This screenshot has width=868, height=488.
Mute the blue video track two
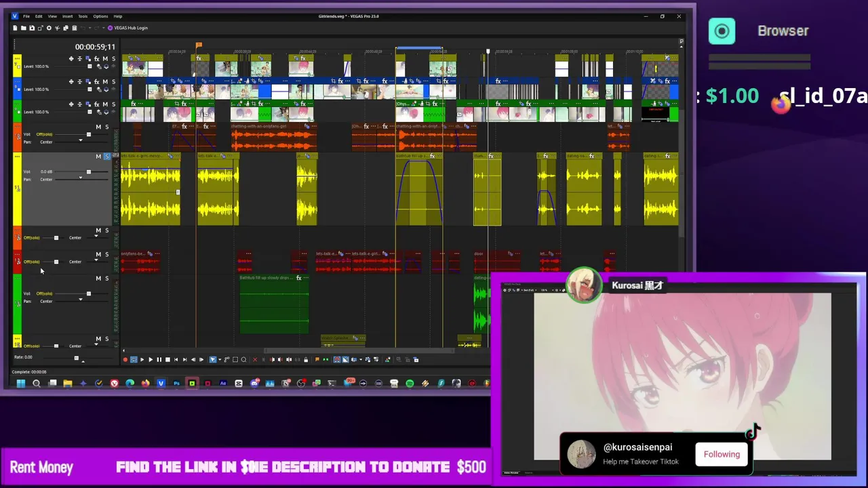105,81
